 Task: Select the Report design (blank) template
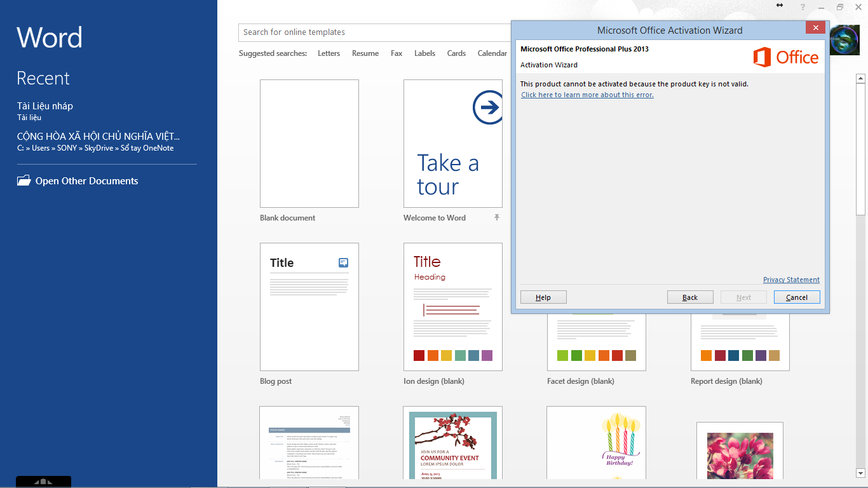(740, 342)
